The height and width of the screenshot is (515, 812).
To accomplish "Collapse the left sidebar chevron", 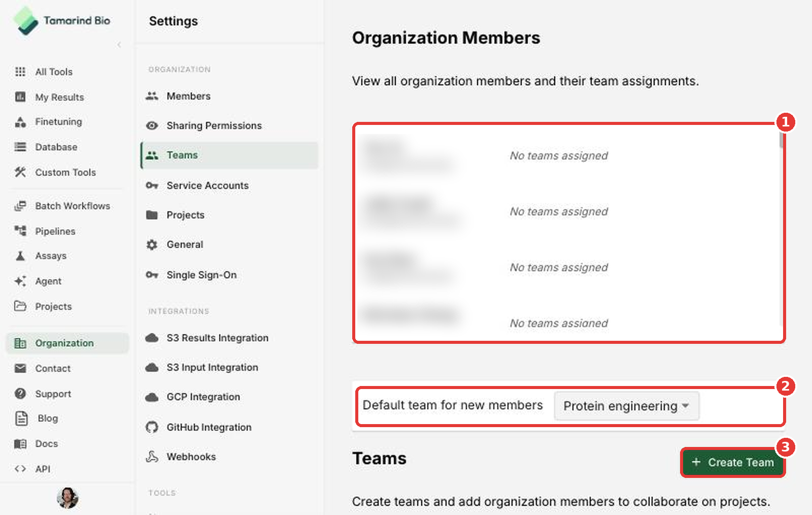I will click(x=119, y=45).
